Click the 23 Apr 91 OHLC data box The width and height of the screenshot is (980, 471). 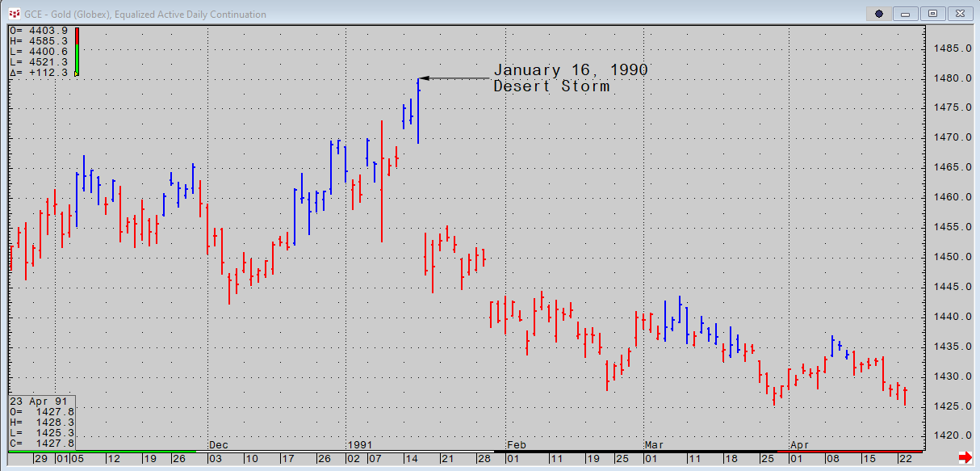point(42,422)
